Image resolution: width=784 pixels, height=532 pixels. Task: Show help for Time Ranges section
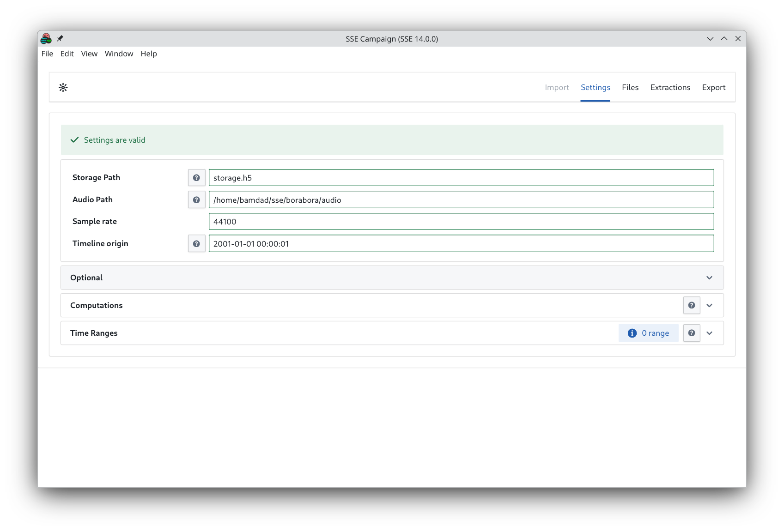click(x=692, y=333)
